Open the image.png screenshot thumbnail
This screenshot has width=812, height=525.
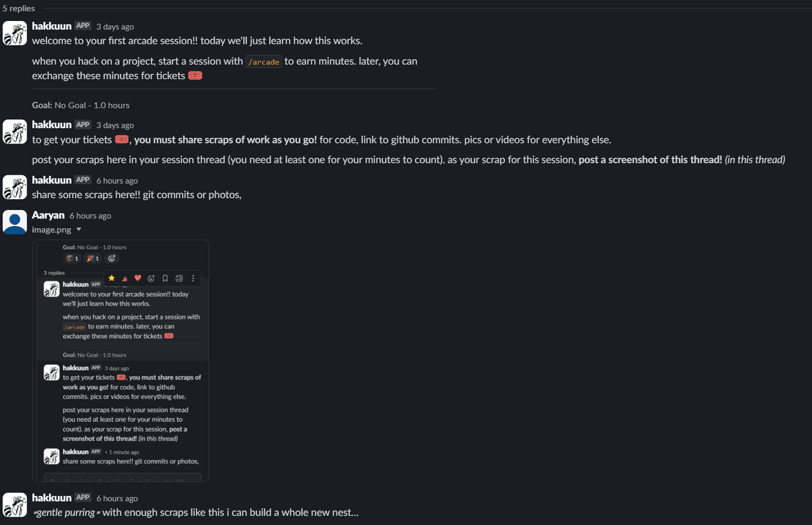(121, 361)
